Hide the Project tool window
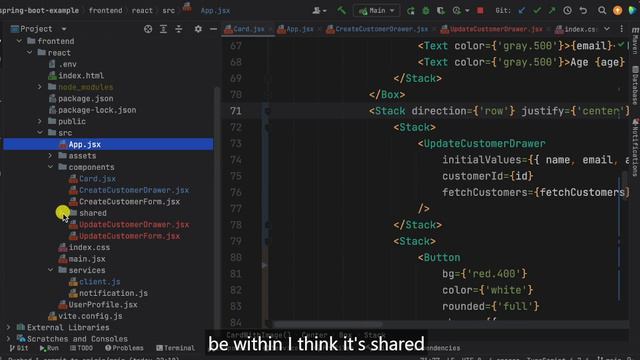Viewport: 640px width, 360px height. coord(213,29)
